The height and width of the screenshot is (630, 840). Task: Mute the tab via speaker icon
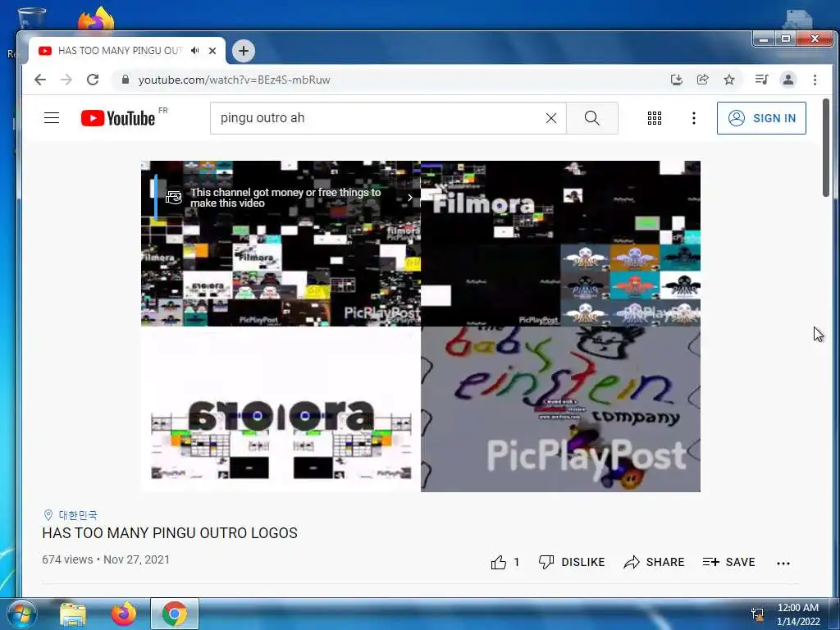[194, 50]
